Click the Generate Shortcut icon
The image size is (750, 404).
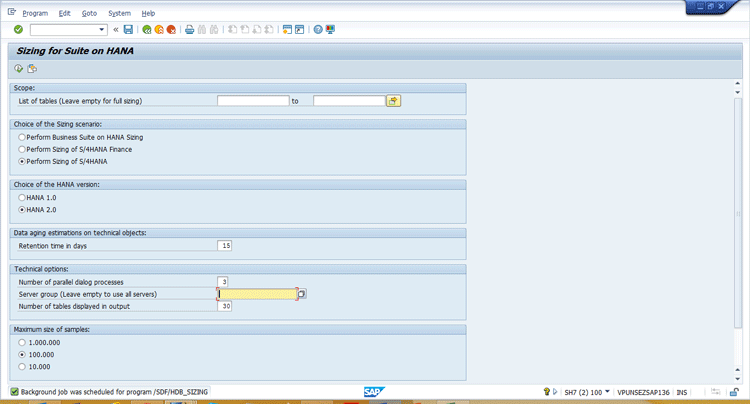click(x=299, y=30)
